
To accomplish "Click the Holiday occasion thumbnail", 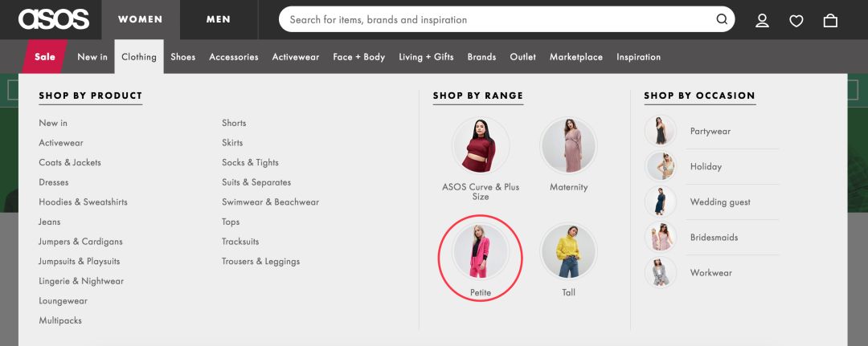I will (x=661, y=166).
